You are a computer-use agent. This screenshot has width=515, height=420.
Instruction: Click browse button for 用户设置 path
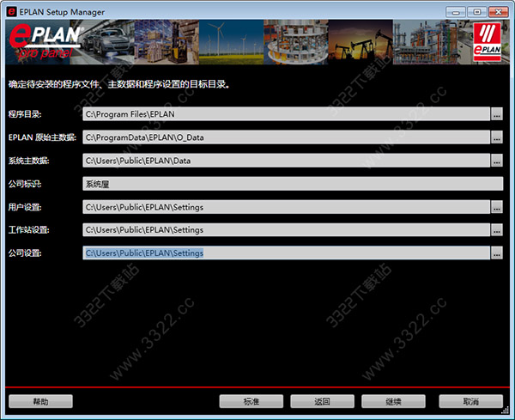(497, 207)
